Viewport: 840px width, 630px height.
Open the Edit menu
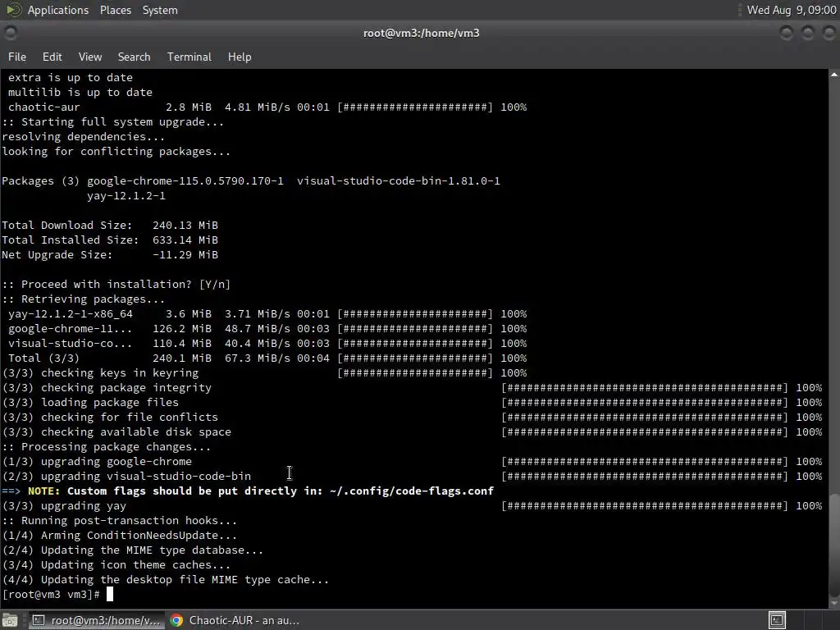click(52, 57)
